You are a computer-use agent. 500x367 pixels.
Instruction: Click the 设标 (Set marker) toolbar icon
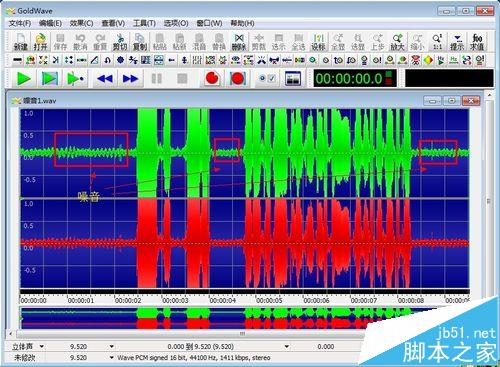[318, 42]
